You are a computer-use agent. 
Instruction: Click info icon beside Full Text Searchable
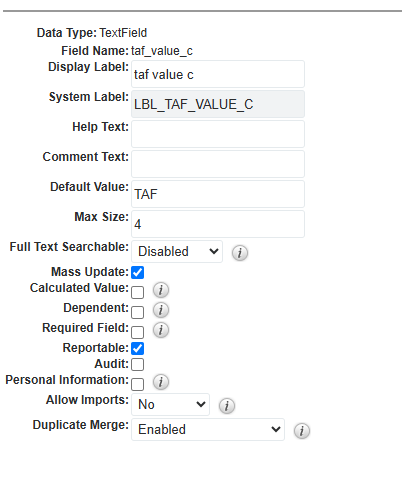[240, 253]
